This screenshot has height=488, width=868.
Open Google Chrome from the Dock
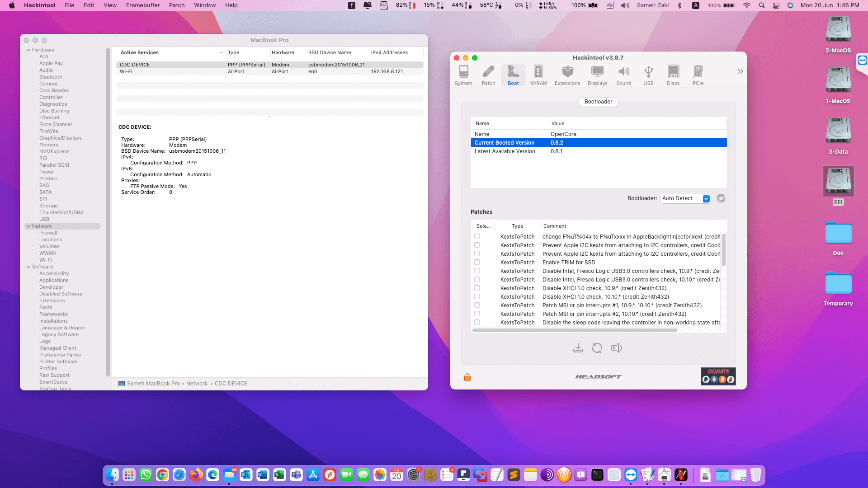click(x=163, y=475)
